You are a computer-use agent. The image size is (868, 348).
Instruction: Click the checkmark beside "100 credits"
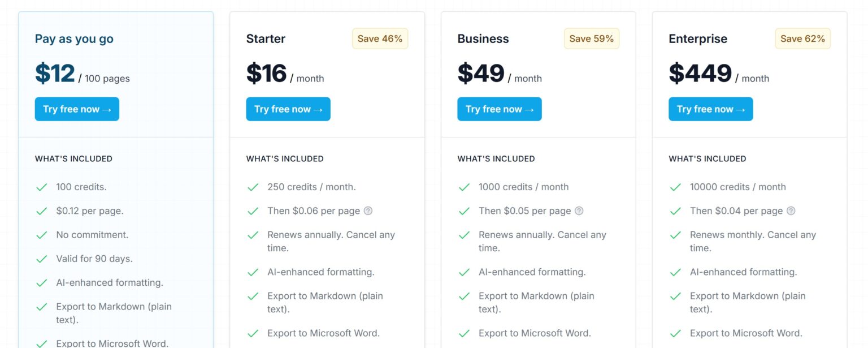pos(41,187)
